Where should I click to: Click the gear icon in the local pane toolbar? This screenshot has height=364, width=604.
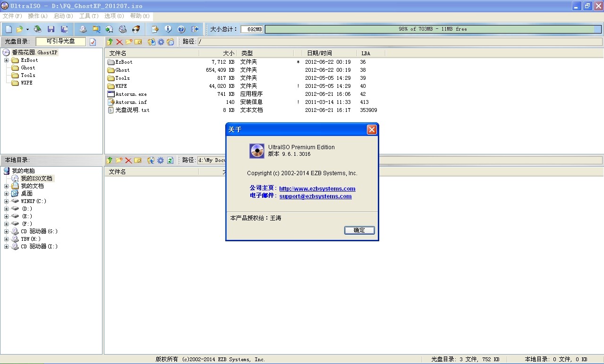point(161,161)
